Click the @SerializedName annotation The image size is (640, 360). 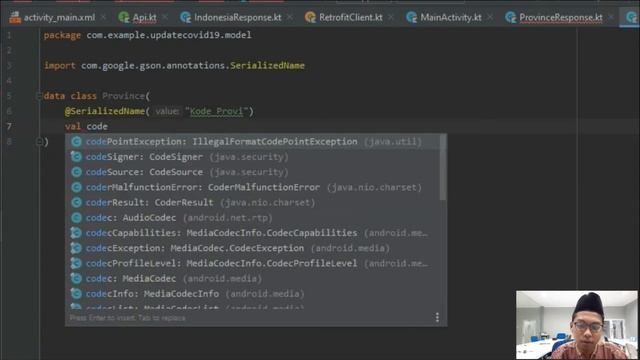point(105,111)
